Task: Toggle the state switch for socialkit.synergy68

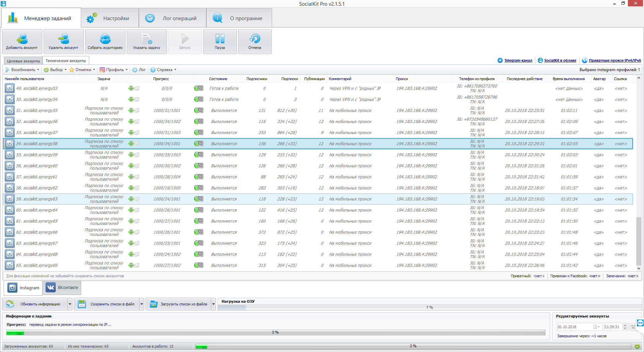Action: point(199,254)
